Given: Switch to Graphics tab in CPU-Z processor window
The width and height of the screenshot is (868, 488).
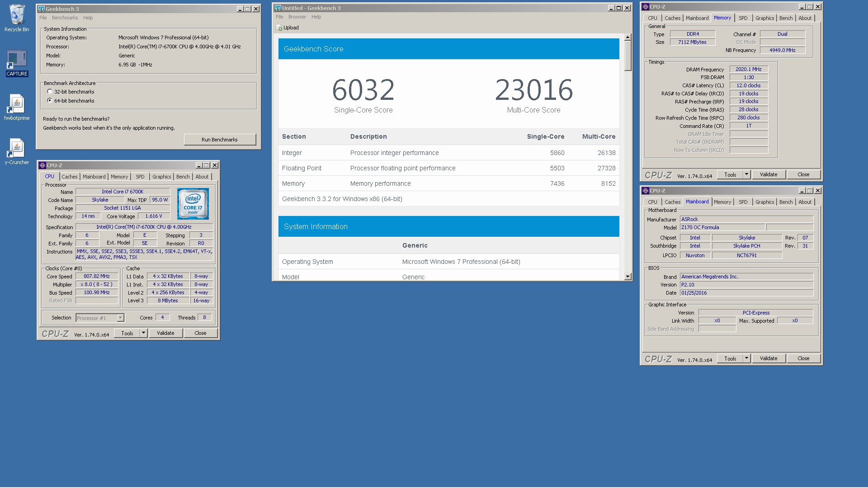Looking at the screenshot, I should (161, 177).
